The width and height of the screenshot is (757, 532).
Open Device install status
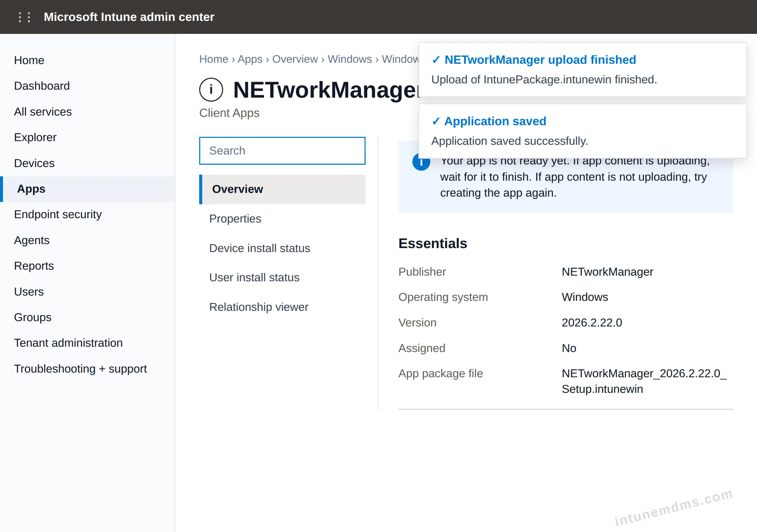[x=282, y=248]
